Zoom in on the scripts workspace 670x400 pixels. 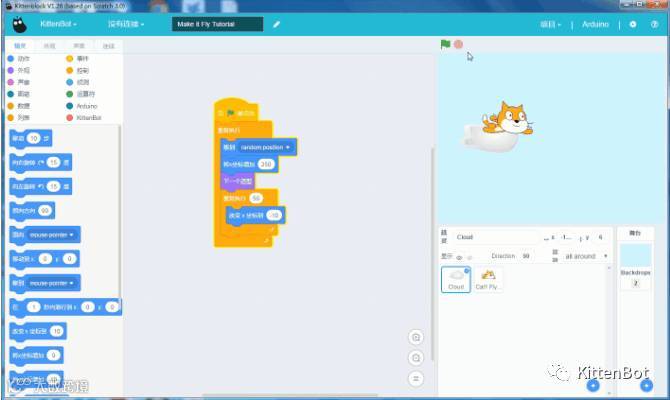pyautogui.click(x=416, y=337)
